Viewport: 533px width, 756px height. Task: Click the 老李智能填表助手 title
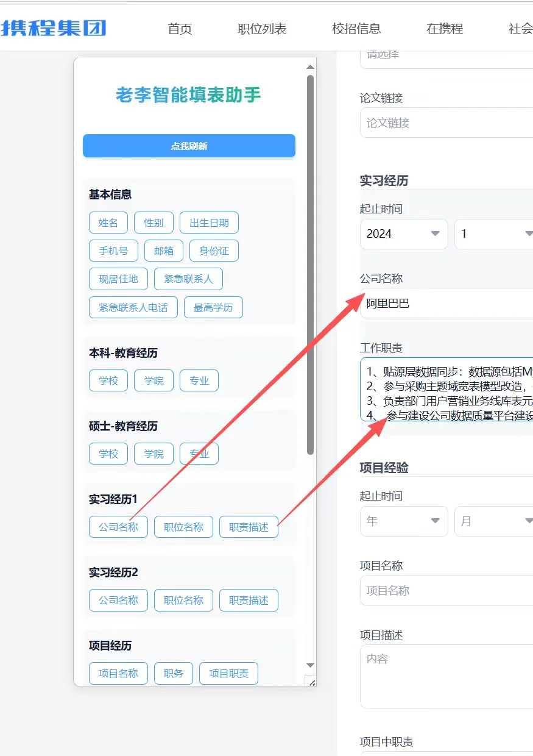point(188,95)
